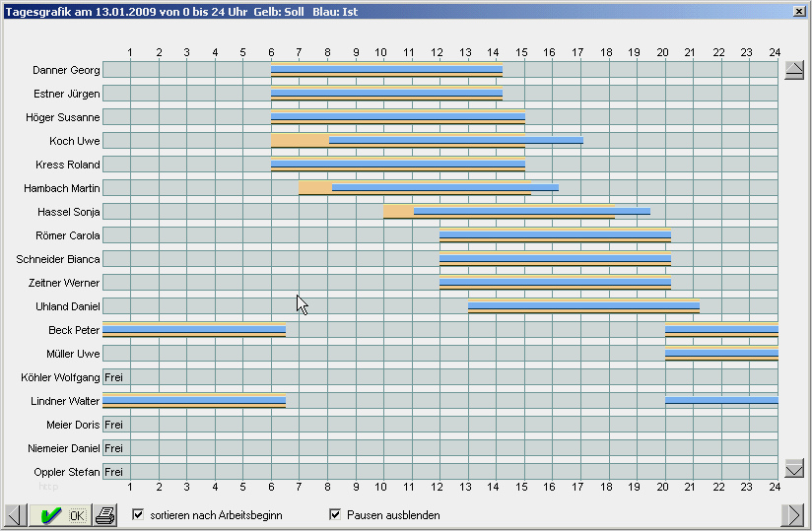Click Koch Uwe's orange planned-time block
This screenshot has height=531, width=812.
[300, 141]
